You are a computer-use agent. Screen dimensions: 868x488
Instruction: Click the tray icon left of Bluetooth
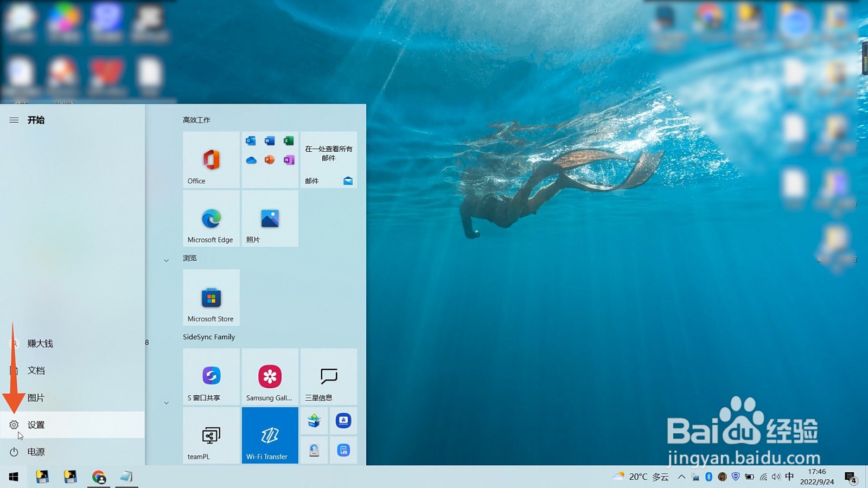click(x=695, y=477)
